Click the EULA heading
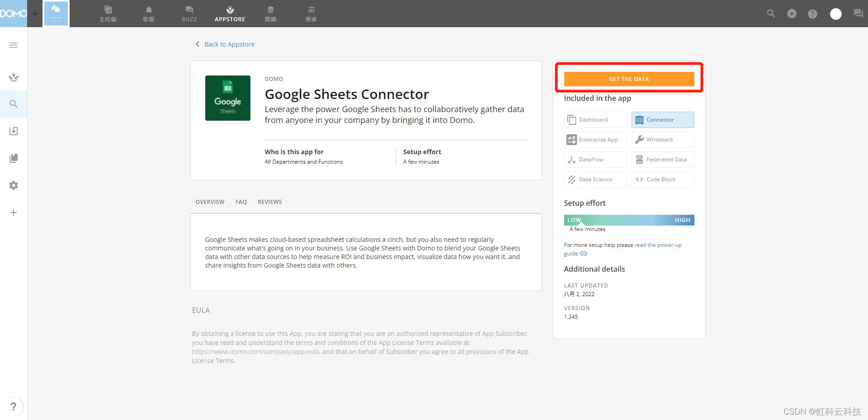The width and height of the screenshot is (868, 420). click(201, 311)
